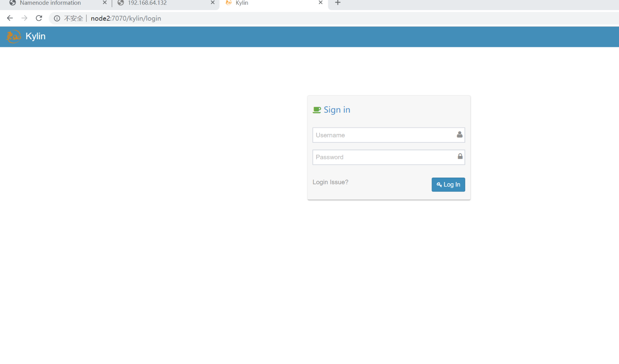Click the lock icon in Password field

tap(460, 156)
